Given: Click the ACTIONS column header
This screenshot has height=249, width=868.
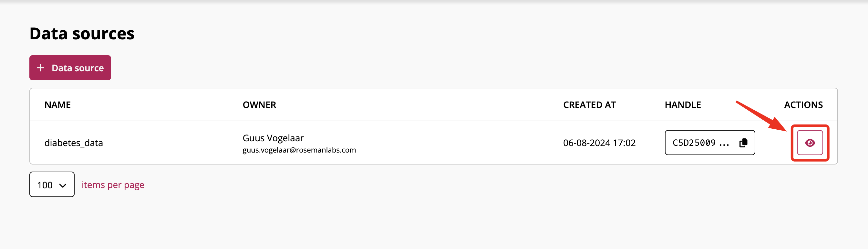Looking at the screenshot, I should coord(803,105).
